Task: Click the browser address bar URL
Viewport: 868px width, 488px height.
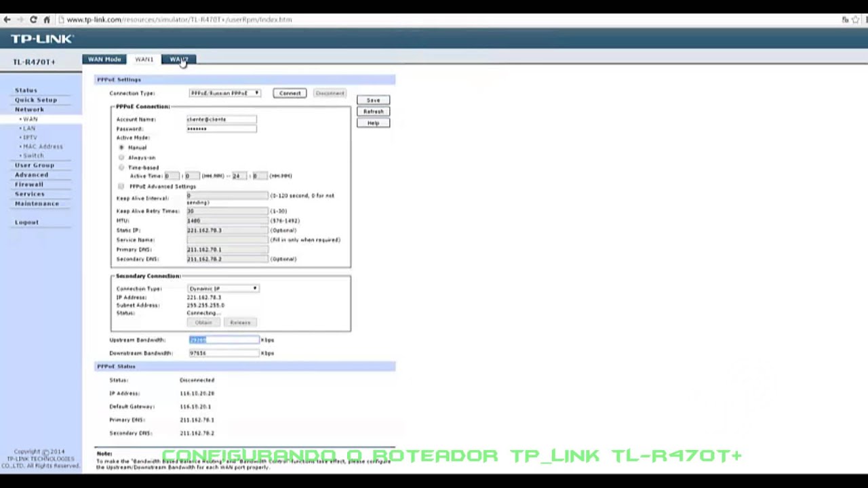Action: [180, 20]
